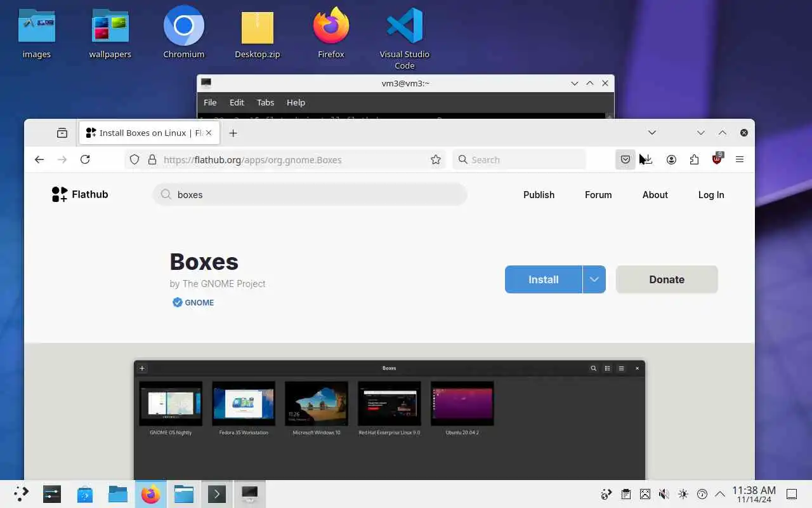This screenshot has height=508, width=812.
Task: Select the Visual Studio Code desktop icon
Action: pyautogui.click(x=405, y=38)
